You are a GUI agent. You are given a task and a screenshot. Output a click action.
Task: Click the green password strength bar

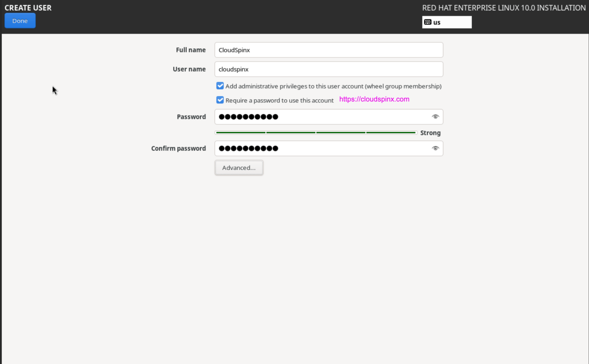[x=315, y=132]
